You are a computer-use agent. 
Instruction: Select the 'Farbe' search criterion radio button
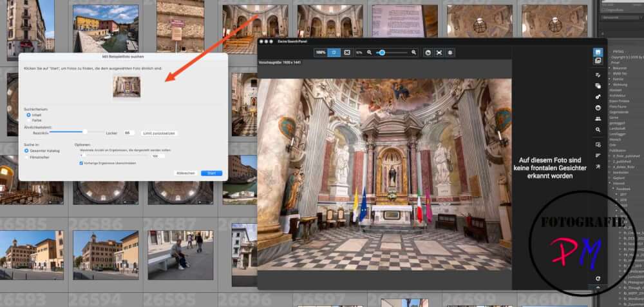[x=28, y=120]
